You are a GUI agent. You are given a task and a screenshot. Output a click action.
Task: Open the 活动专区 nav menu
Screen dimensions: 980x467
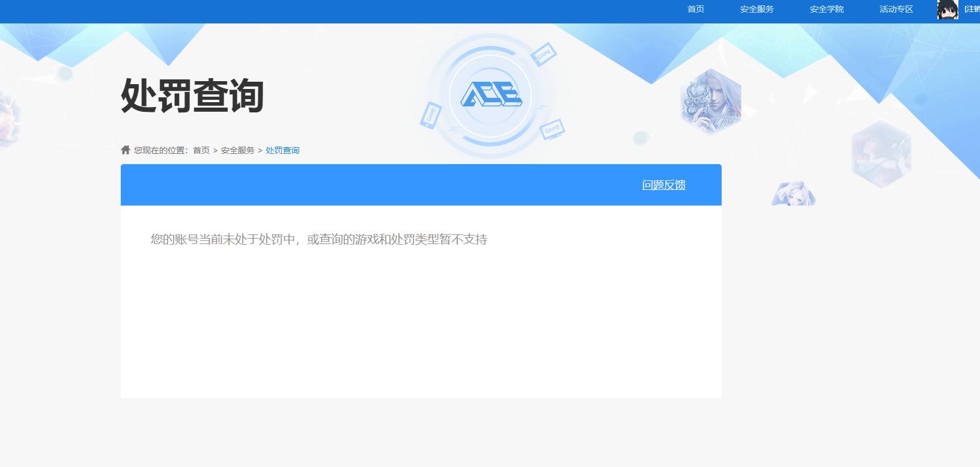click(x=896, y=9)
